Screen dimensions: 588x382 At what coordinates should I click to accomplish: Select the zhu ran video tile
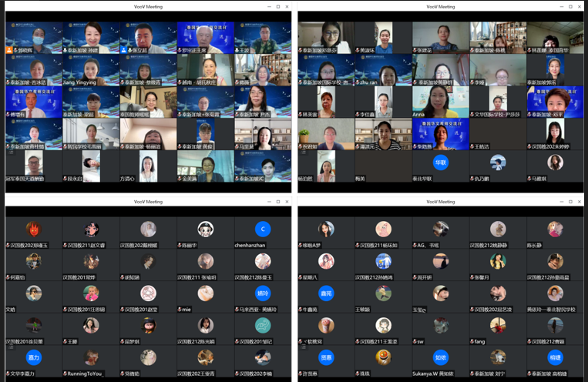pos(383,70)
